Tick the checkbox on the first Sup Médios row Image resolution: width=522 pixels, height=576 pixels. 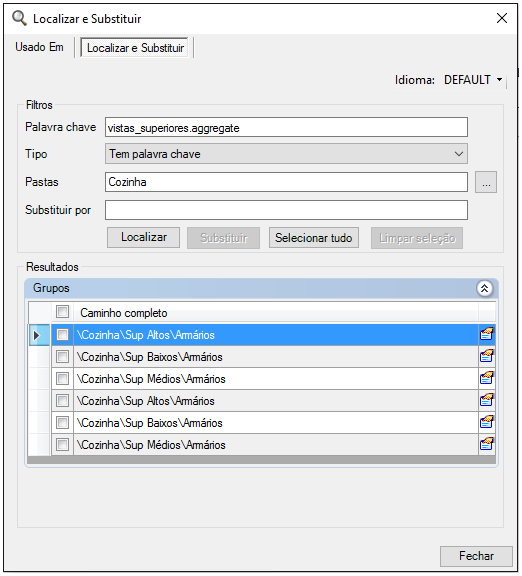[62, 378]
